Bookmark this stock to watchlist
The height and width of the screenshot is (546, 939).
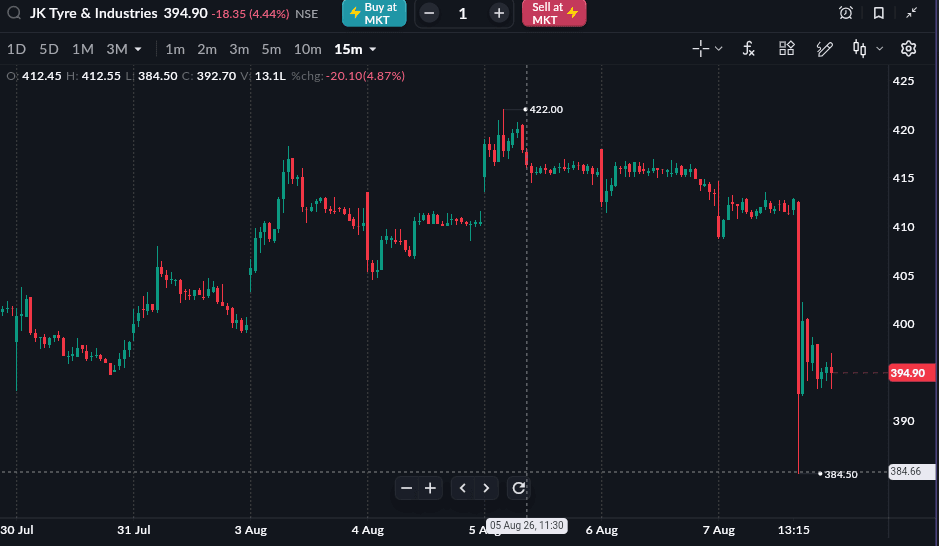(879, 13)
